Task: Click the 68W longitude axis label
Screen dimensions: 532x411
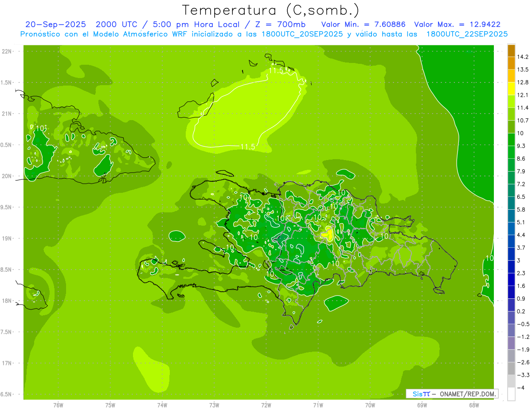Action: coord(473,405)
